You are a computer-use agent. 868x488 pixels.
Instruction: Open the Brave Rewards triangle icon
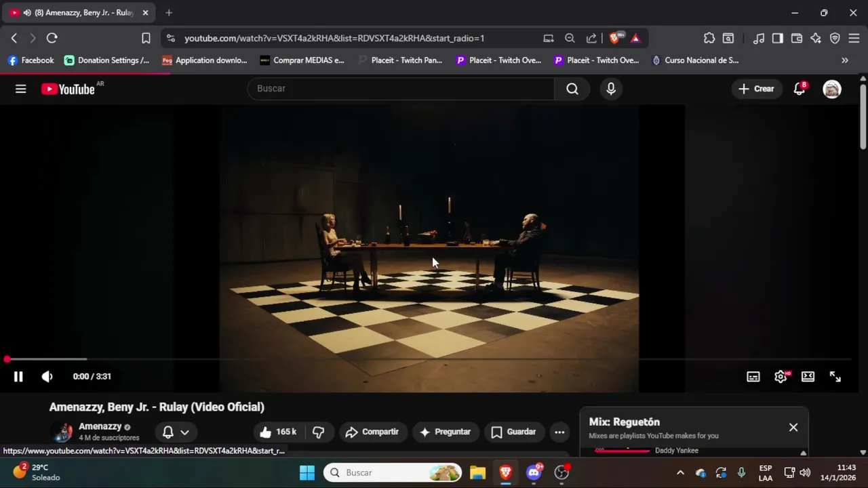pos(635,39)
